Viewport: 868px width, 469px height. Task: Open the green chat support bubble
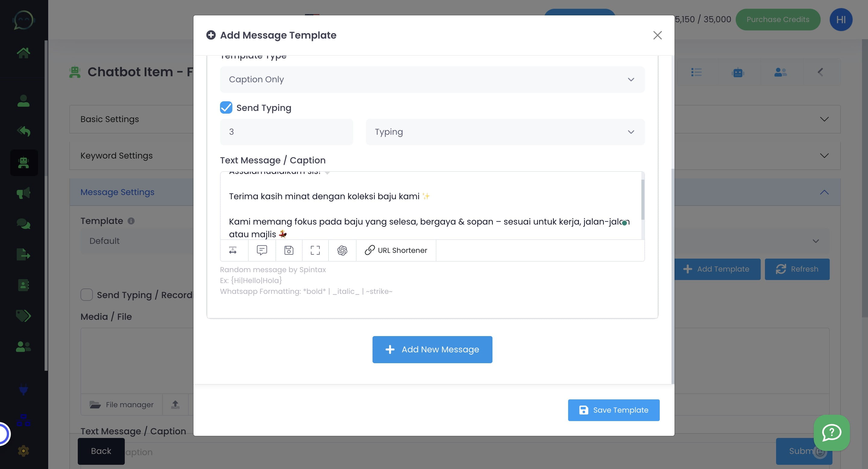(831, 433)
